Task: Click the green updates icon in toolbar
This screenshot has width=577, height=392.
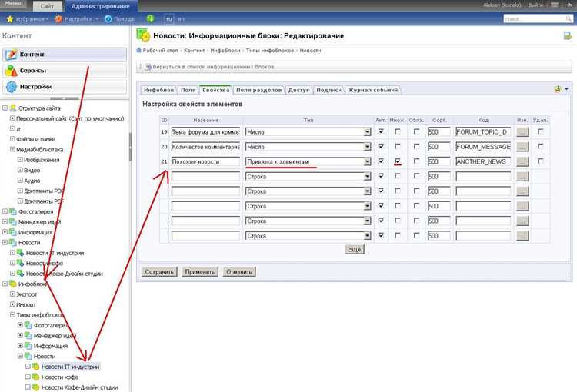Action: tap(150, 18)
